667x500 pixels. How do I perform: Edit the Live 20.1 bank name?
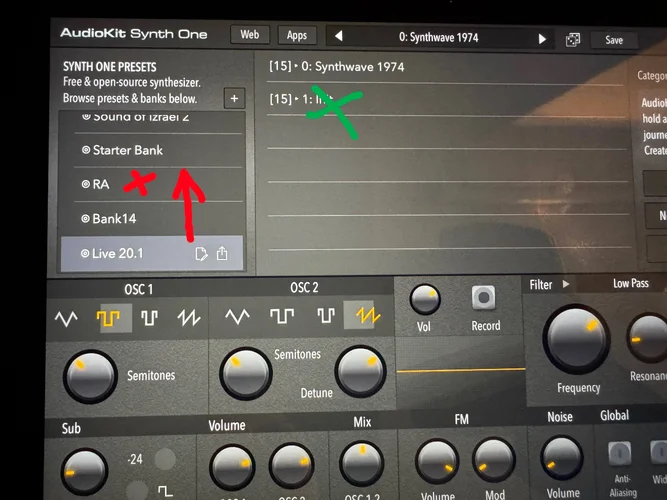201,254
